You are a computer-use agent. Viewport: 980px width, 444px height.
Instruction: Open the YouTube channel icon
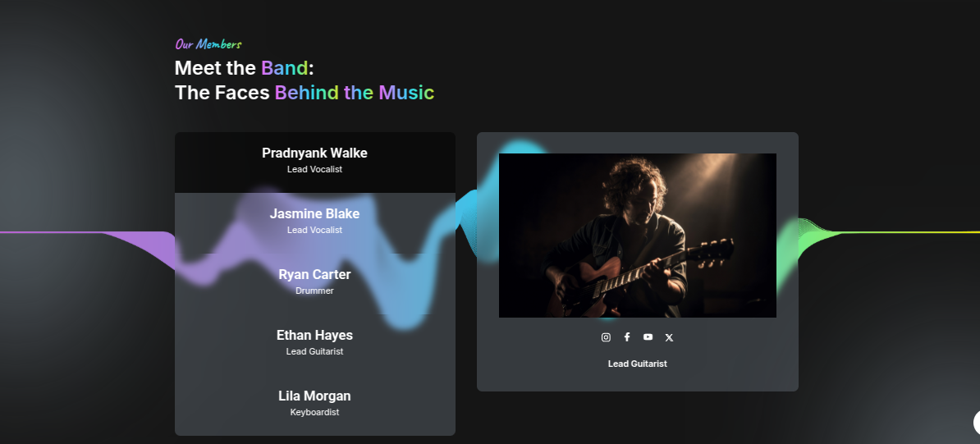tap(648, 337)
